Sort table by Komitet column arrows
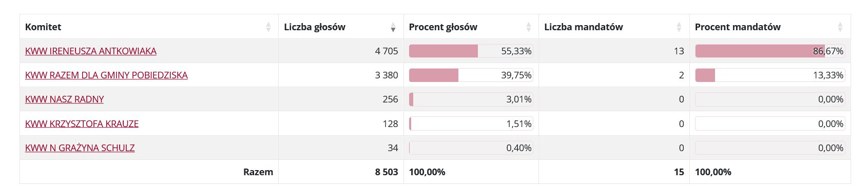Screen dimensions: 868x187 click(x=268, y=27)
